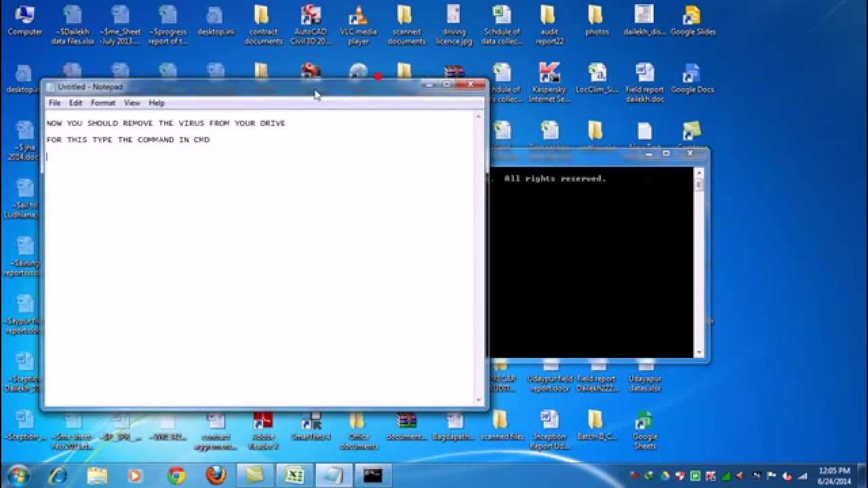Open the Adobe Reader desktop shortcut
The image size is (868, 488).
263,430
